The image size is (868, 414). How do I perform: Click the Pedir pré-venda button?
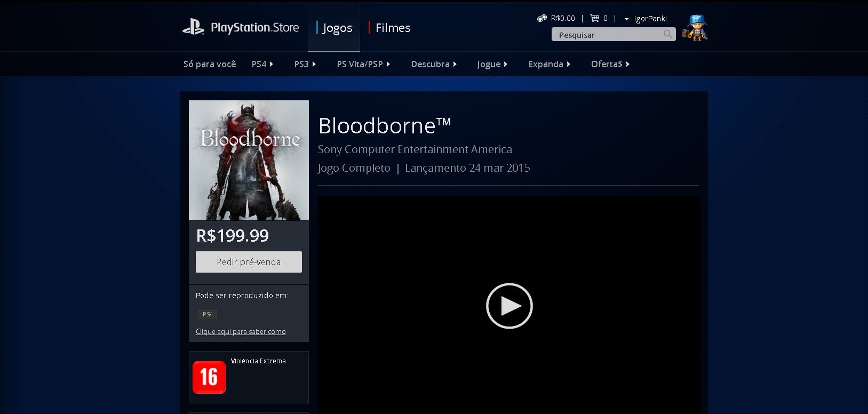coord(249,262)
